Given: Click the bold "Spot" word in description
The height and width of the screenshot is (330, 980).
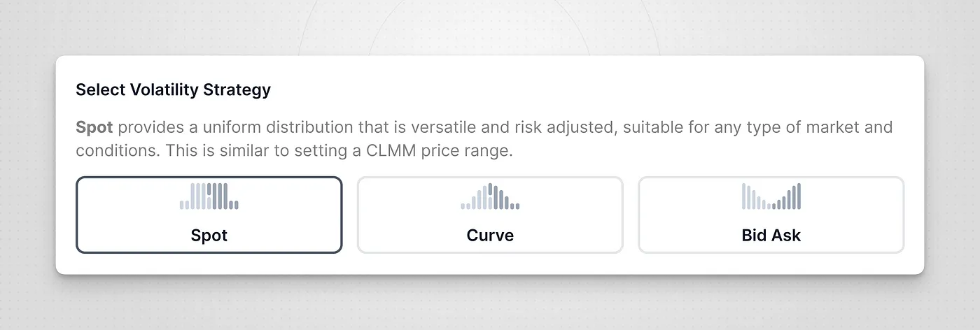Looking at the screenshot, I should pos(94,129).
